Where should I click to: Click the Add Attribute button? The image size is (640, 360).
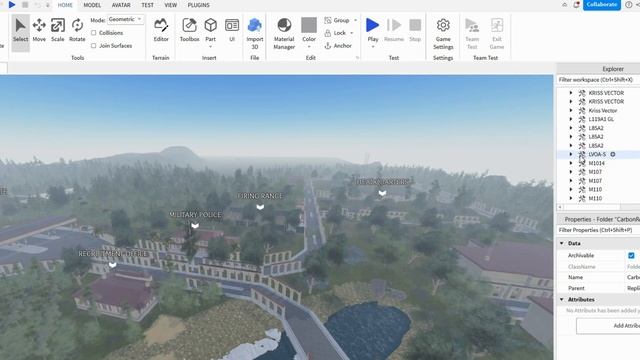click(608, 326)
